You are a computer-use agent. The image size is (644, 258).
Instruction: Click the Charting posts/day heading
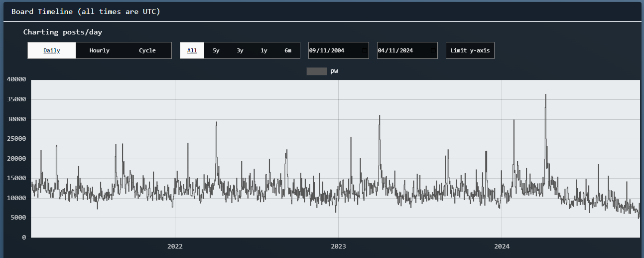click(63, 32)
